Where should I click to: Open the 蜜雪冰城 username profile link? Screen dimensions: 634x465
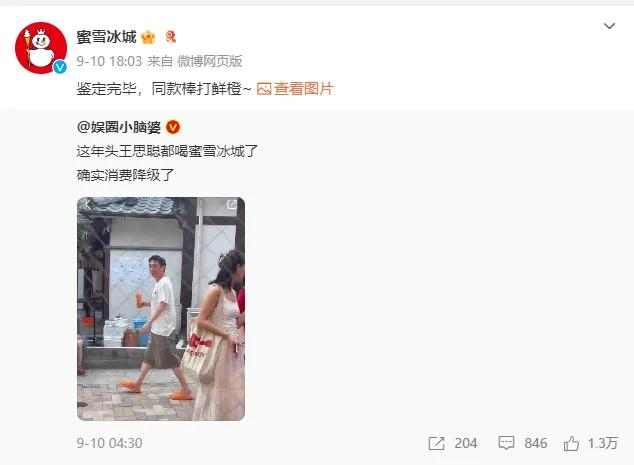click(x=106, y=37)
